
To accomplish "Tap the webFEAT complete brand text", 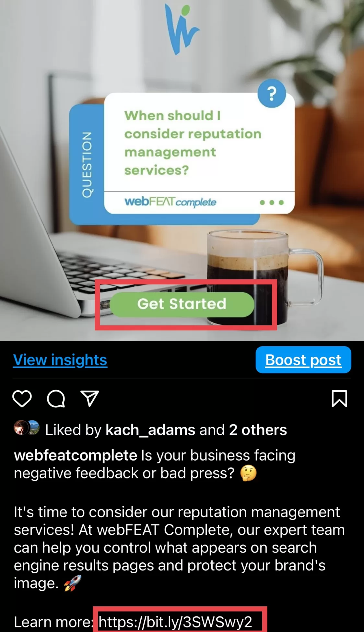I will pyautogui.click(x=170, y=202).
